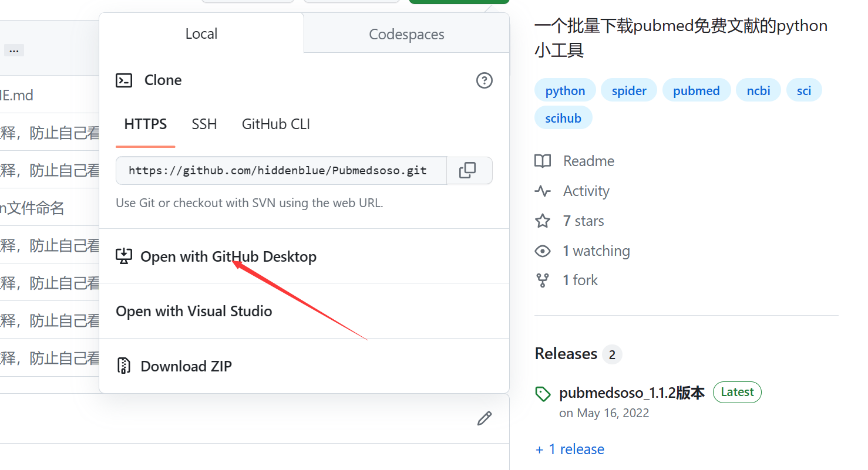
Task: Open the Readme via its book icon
Action: tap(543, 161)
